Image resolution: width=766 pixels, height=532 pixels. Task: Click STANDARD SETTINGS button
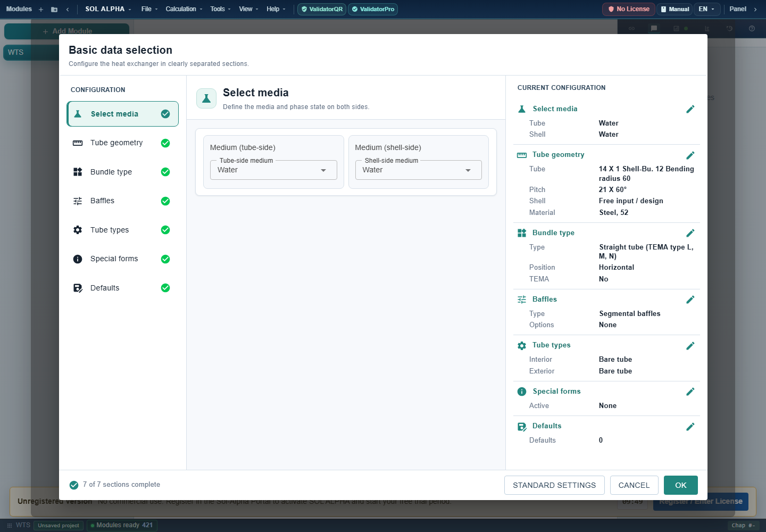click(554, 485)
